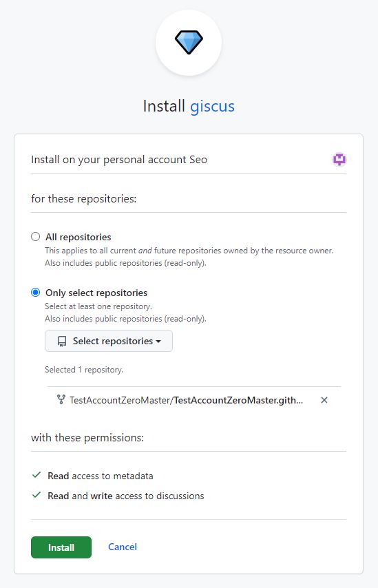This screenshot has width=378, height=588.
Task: Click the checkmark next to metadata permission
Action: (36, 475)
